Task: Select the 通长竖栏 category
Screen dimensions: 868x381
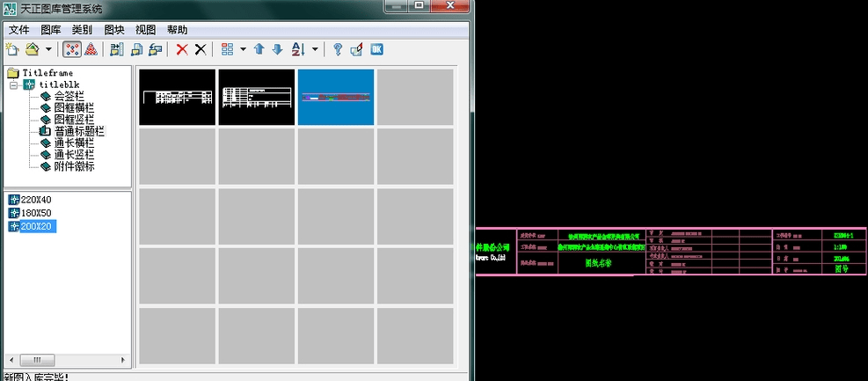Action: coord(74,155)
